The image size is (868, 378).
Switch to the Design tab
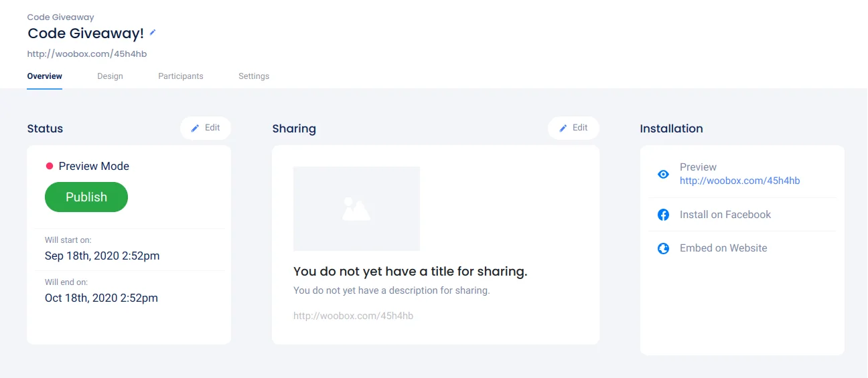[x=110, y=76]
